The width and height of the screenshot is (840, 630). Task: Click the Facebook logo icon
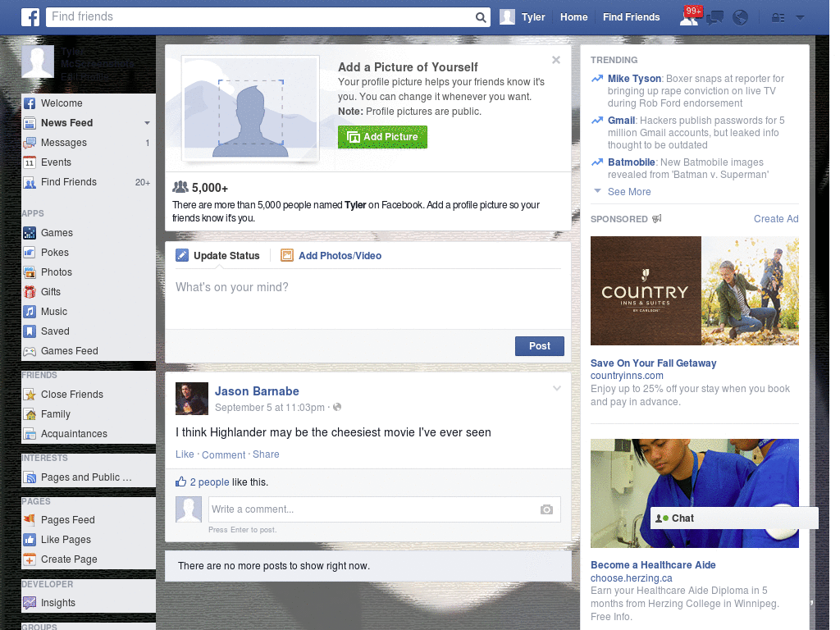pyautogui.click(x=30, y=17)
